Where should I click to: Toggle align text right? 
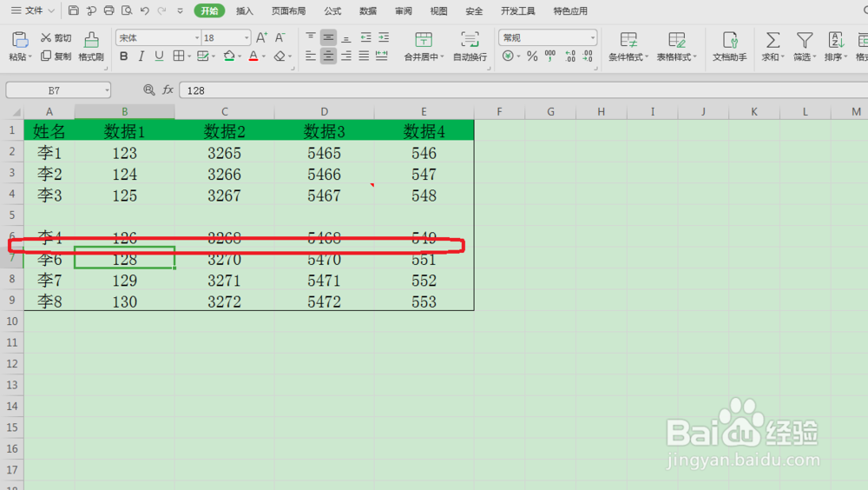[x=346, y=56]
